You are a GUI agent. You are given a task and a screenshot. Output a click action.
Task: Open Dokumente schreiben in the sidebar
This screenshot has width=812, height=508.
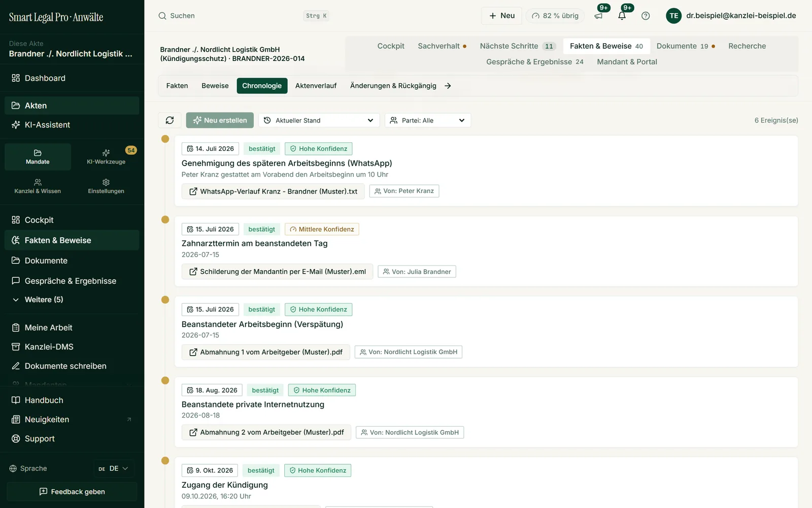click(x=72, y=366)
